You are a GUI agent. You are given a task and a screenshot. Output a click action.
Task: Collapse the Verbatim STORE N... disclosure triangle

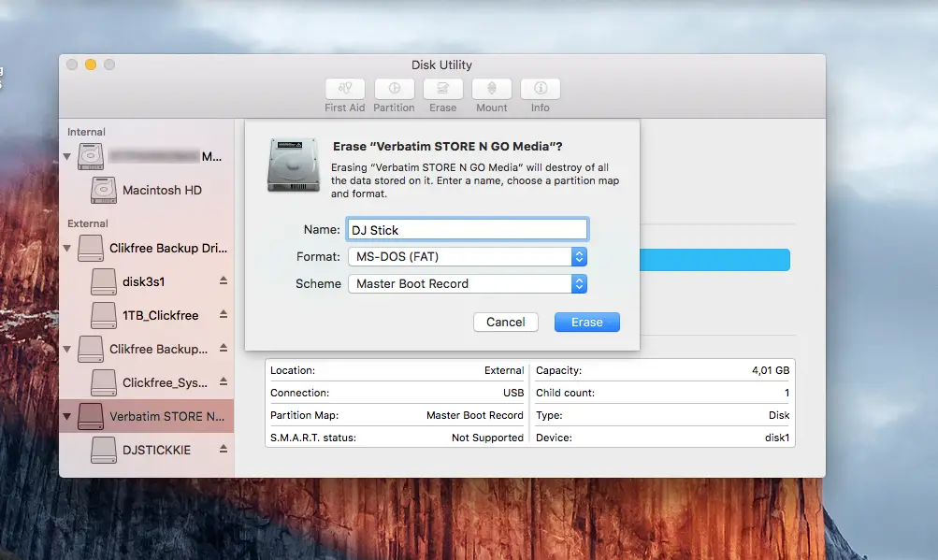[67, 416]
